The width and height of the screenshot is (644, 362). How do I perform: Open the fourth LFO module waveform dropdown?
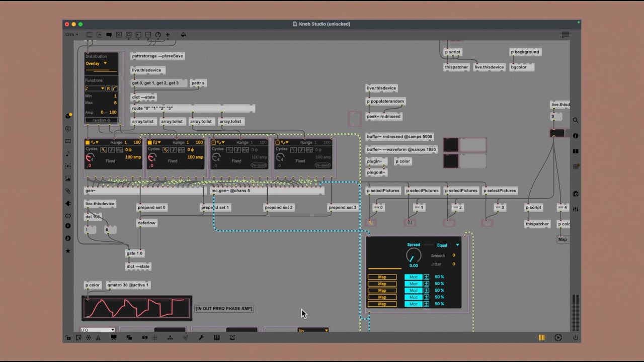click(x=285, y=142)
